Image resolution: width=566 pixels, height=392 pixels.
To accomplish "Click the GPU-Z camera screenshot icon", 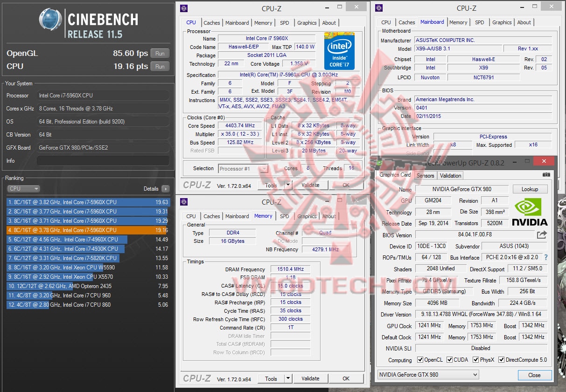I will tap(546, 174).
